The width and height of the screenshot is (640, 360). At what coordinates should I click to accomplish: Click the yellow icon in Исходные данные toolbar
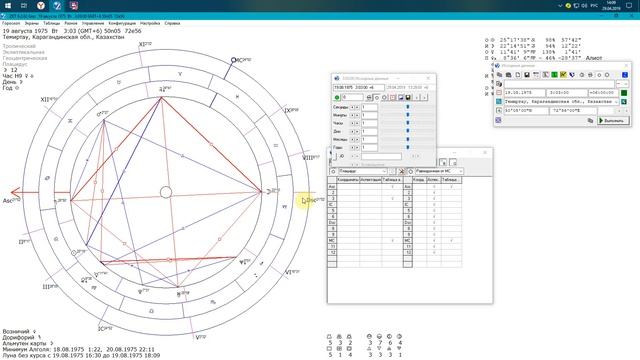tap(563, 75)
